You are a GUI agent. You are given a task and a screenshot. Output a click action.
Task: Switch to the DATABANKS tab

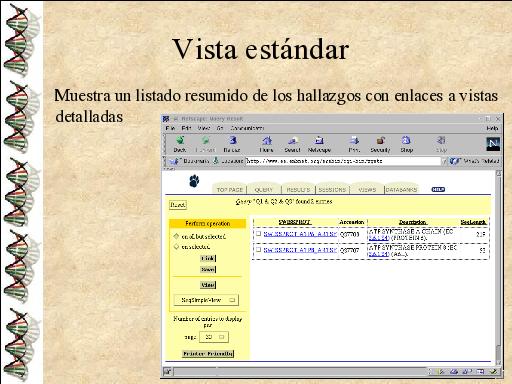pyautogui.click(x=401, y=189)
